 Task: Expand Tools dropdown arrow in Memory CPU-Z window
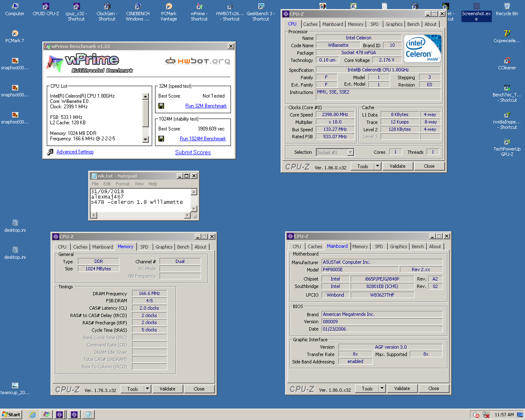pos(147,389)
